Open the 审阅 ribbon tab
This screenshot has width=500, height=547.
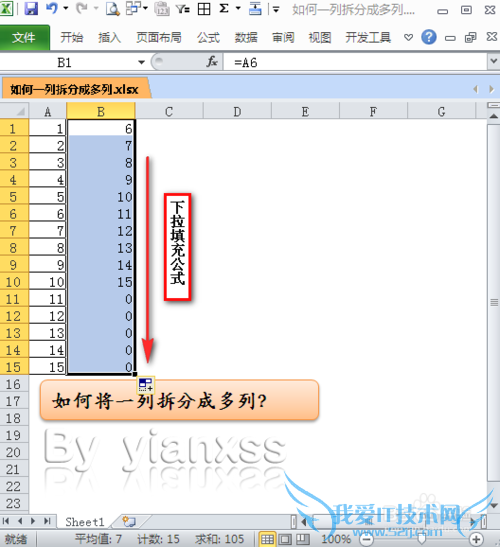(x=283, y=37)
